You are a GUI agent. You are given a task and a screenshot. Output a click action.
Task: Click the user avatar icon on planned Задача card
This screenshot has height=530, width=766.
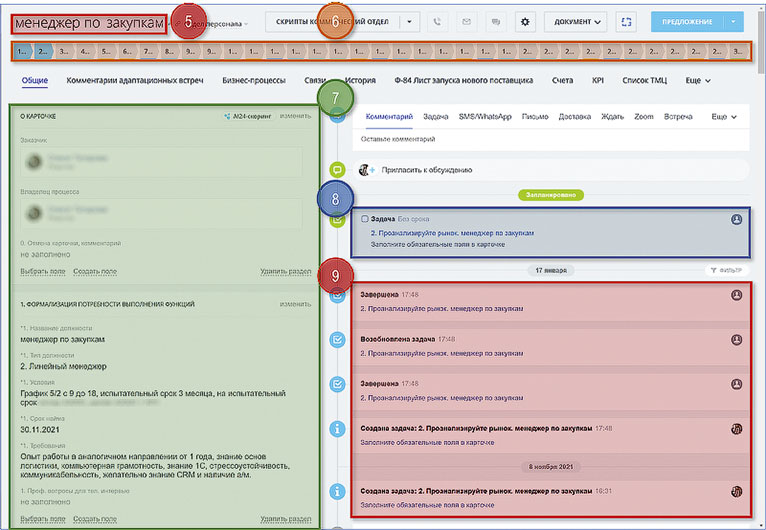click(736, 219)
